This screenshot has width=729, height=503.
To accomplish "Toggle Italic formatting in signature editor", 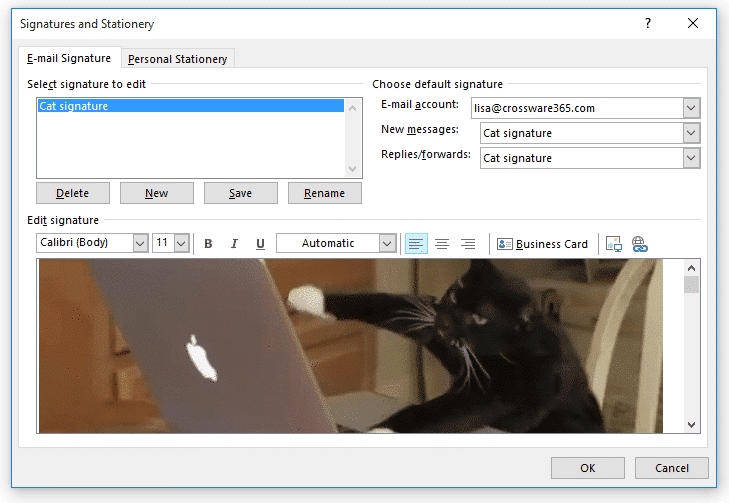I will point(234,244).
